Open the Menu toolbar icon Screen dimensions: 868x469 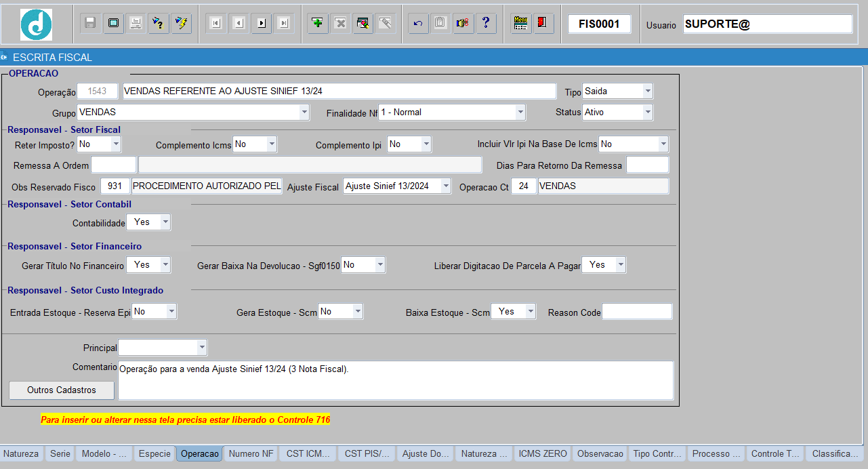tap(520, 23)
